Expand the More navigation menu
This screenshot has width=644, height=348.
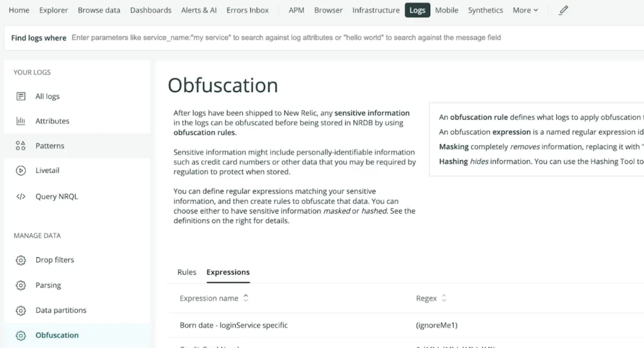pos(525,10)
